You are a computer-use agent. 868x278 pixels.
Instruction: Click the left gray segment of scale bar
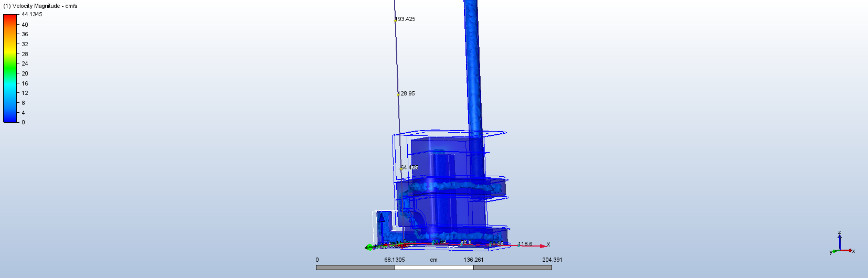pyautogui.click(x=355, y=268)
